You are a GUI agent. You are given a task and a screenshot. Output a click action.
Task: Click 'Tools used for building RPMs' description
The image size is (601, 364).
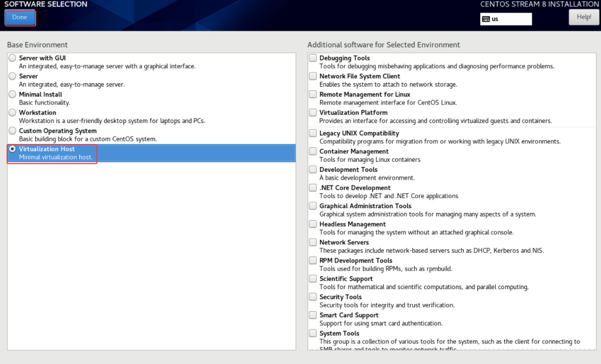[x=386, y=269]
